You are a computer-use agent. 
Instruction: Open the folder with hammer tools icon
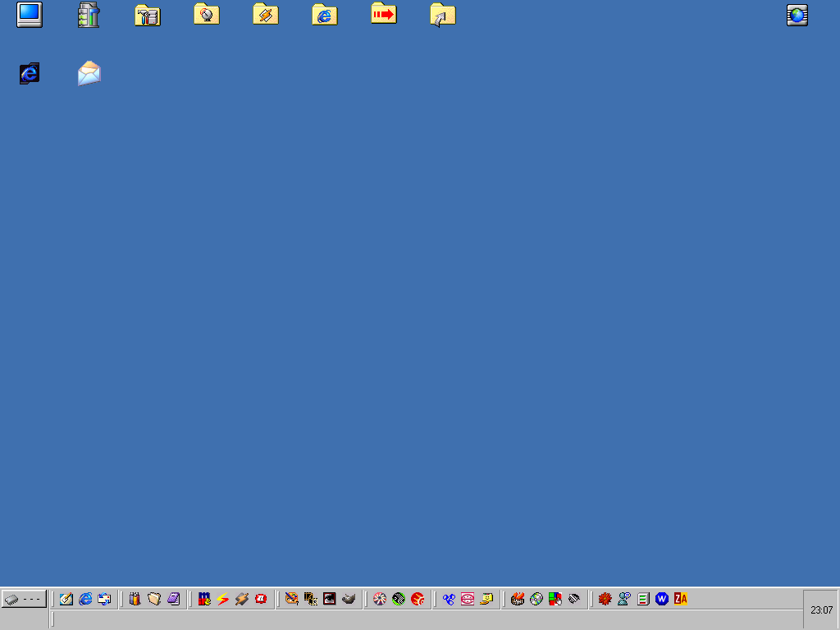[x=148, y=15]
